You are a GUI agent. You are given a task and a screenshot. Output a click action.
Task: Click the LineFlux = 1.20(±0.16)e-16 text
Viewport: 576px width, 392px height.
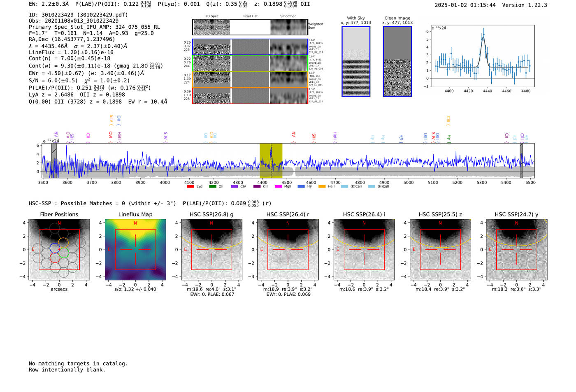(71, 53)
